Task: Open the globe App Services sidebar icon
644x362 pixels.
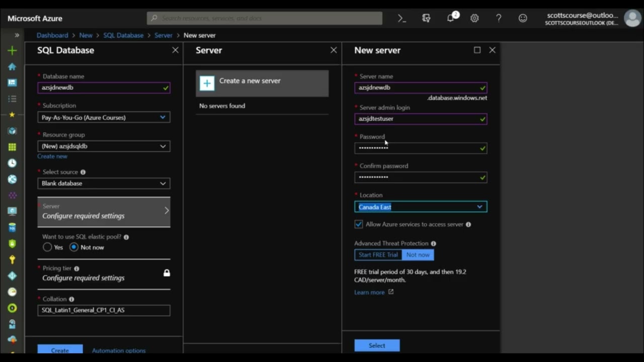Action: point(12,179)
